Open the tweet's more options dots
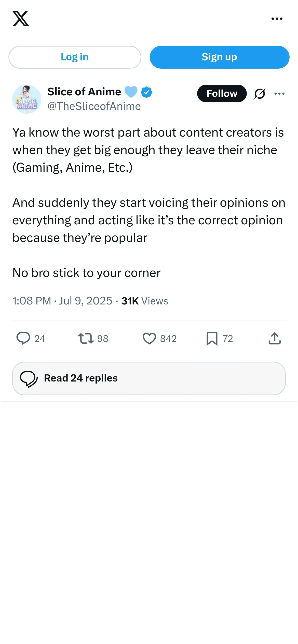Screen dimensions: 298x644 [279, 94]
